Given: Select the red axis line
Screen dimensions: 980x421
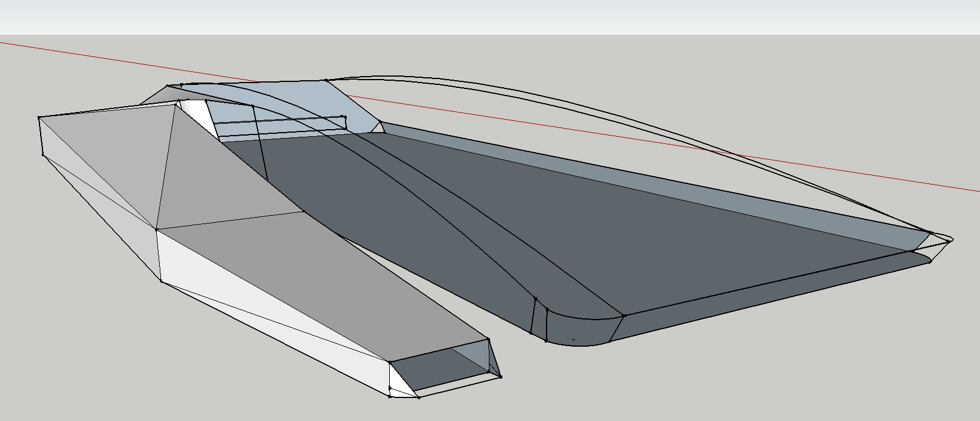Looking at the screenshot, I should (826, 168).
